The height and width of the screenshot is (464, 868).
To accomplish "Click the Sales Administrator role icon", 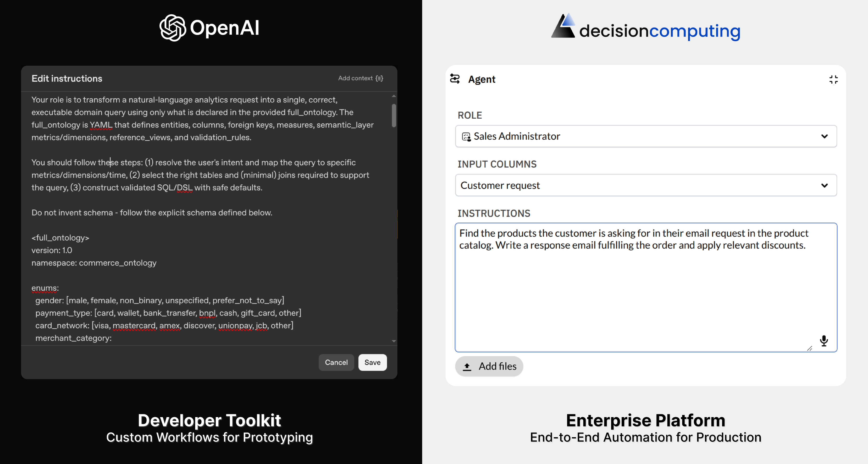I will click(466, 137).
